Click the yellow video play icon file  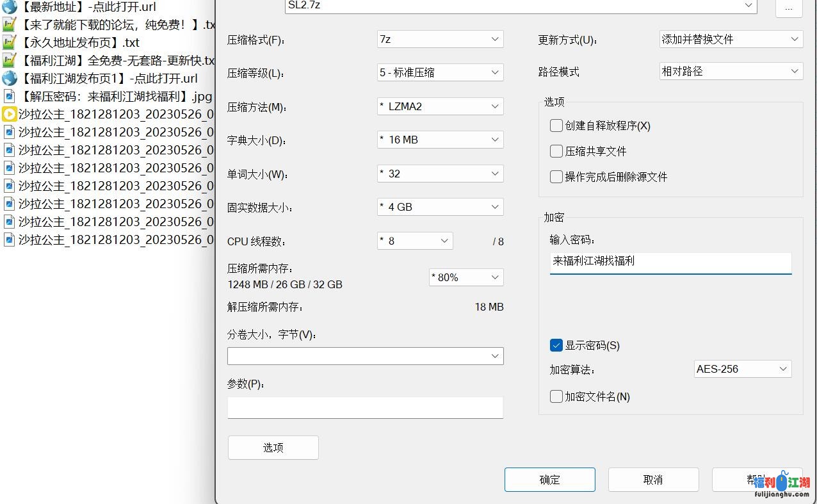[x=9, y=115]
